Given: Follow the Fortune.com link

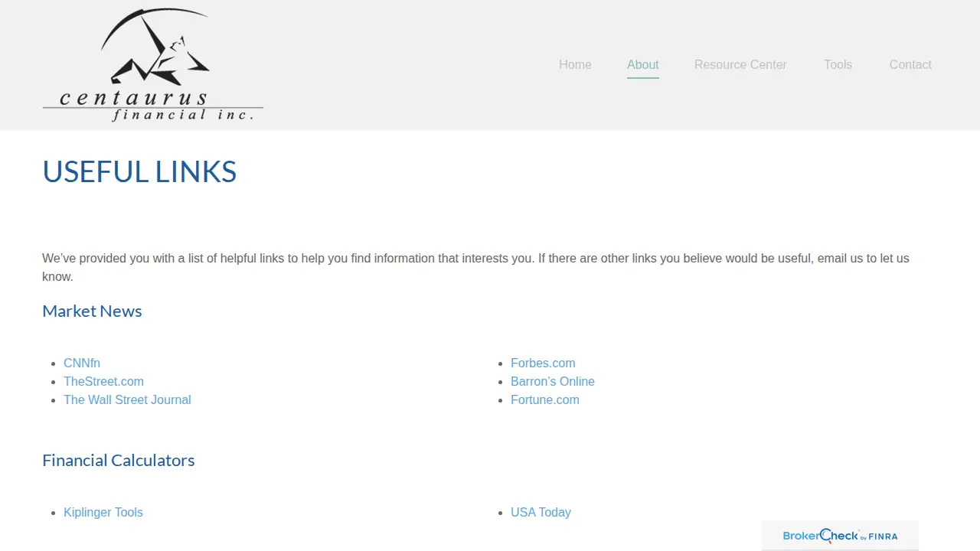Looking at the screenshot, I should (545, 400).
